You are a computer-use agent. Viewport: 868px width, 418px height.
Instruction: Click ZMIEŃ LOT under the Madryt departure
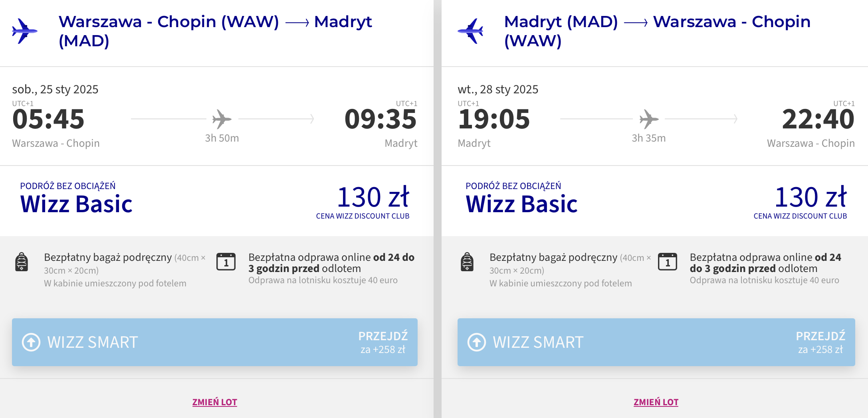point(656,402)
